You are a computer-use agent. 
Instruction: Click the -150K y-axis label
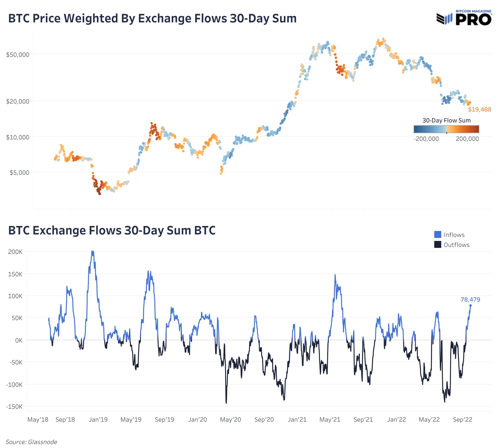coord(14,406)
